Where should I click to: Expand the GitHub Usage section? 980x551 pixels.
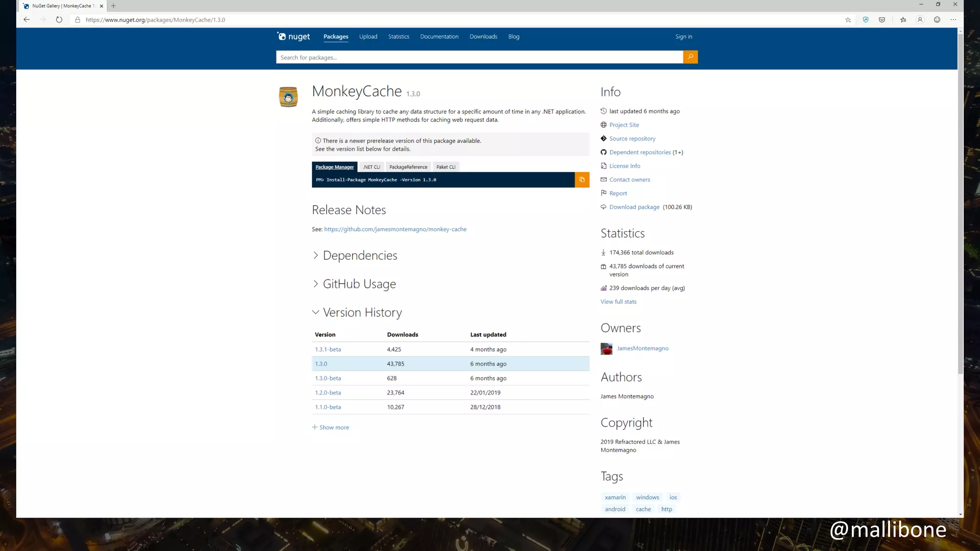point(359,284)
